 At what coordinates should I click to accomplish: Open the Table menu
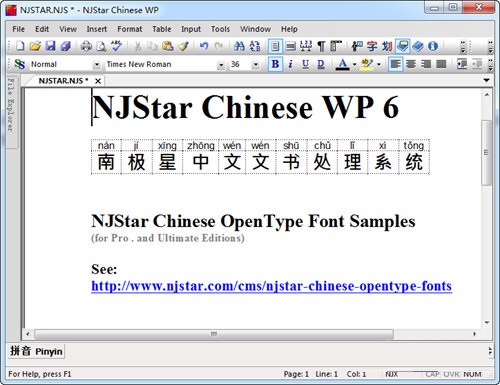coord(162,29)
